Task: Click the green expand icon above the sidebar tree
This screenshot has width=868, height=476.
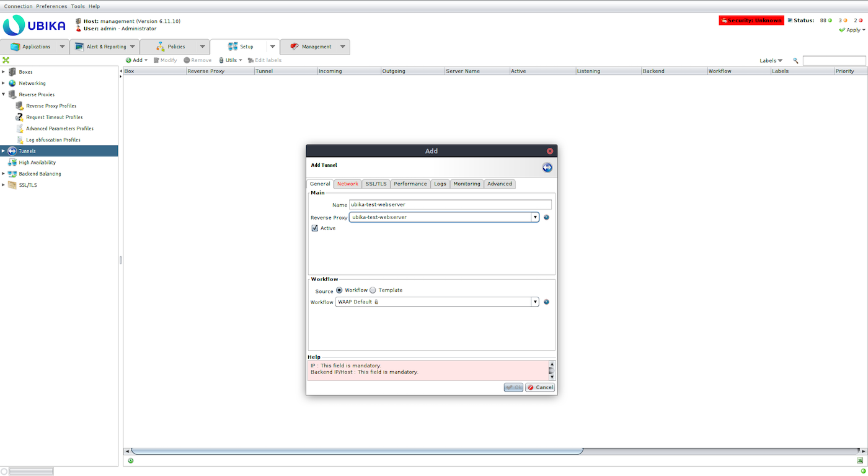Action: coord(6,60)
